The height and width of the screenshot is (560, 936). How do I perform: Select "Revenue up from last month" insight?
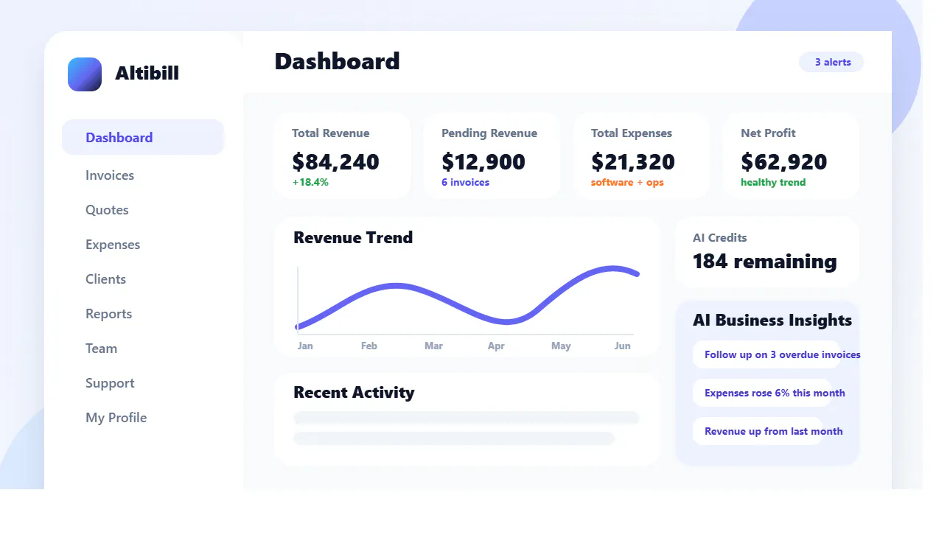[768, 431]
